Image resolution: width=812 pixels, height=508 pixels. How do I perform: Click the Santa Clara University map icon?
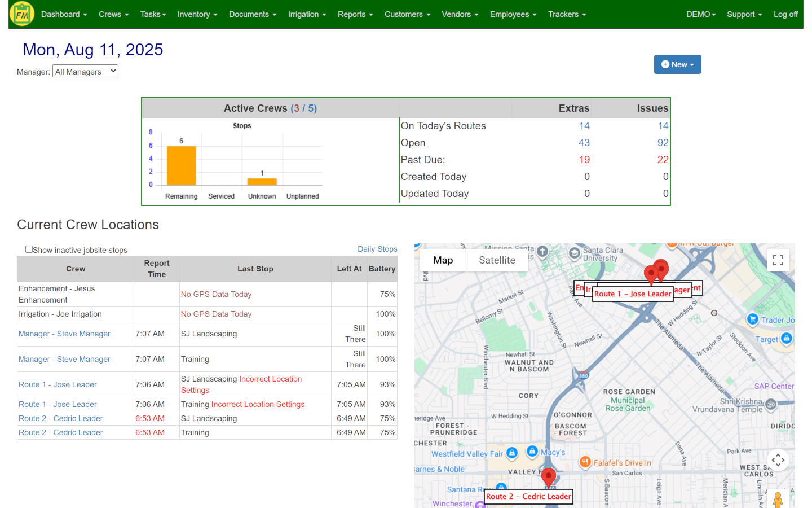click(x=574, y=253)
